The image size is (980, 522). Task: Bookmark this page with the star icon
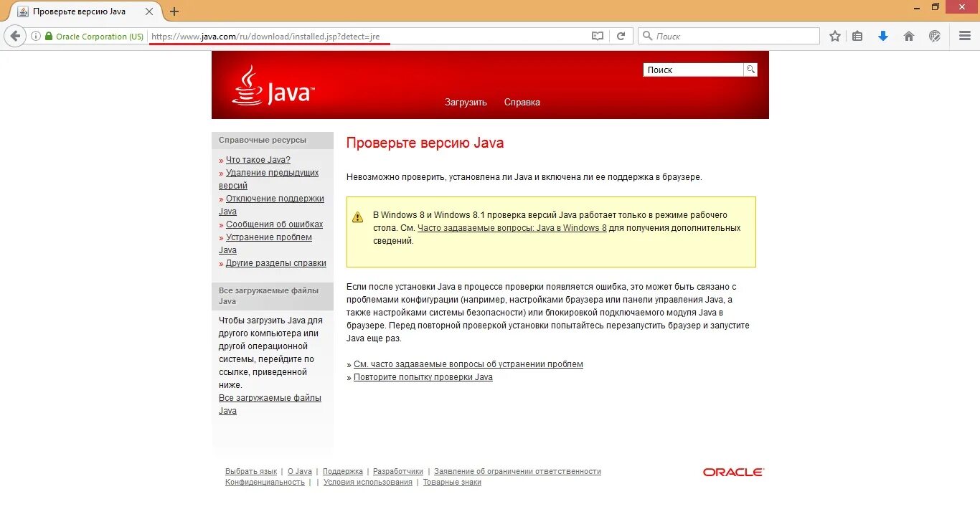click(x=835, y=36)
